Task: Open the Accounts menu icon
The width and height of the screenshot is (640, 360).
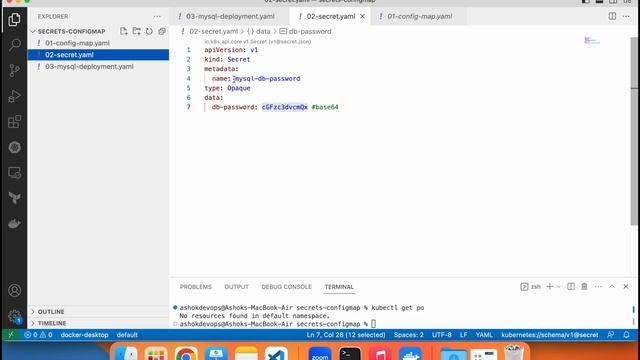Action: point(14,290)
